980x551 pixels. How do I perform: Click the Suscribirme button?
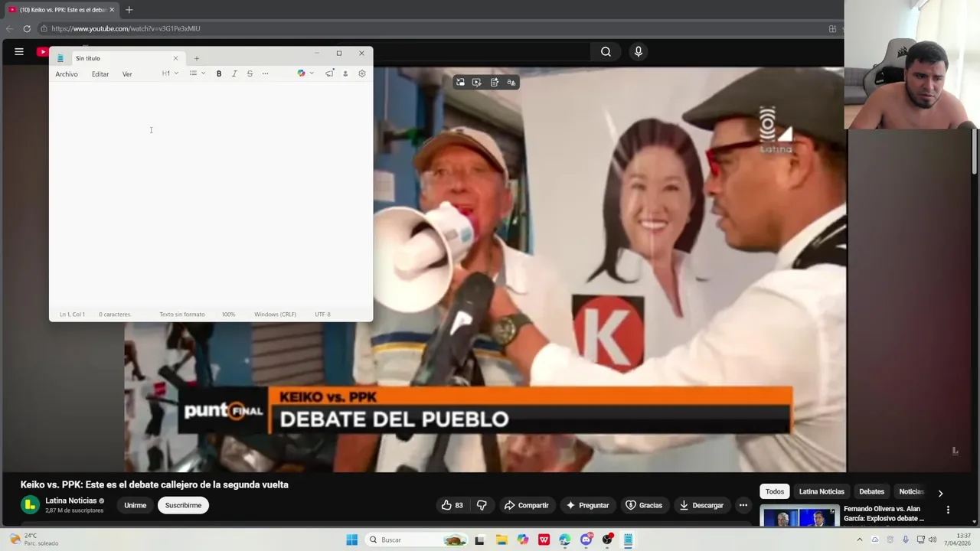click(183, 505)
